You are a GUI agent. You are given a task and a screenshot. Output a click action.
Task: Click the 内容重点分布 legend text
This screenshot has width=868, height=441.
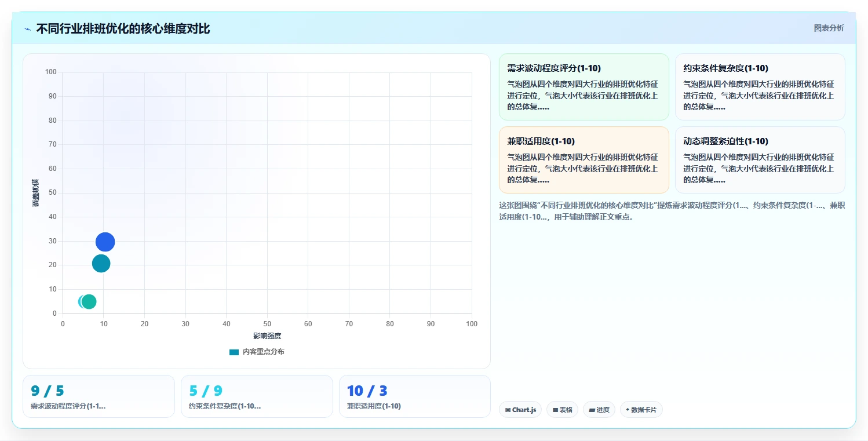[264, 352]
